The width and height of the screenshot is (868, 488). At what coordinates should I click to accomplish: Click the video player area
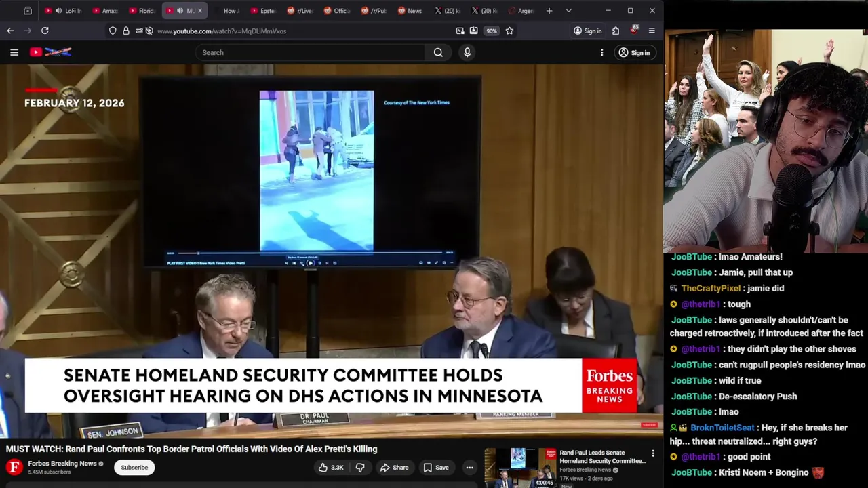332,251
